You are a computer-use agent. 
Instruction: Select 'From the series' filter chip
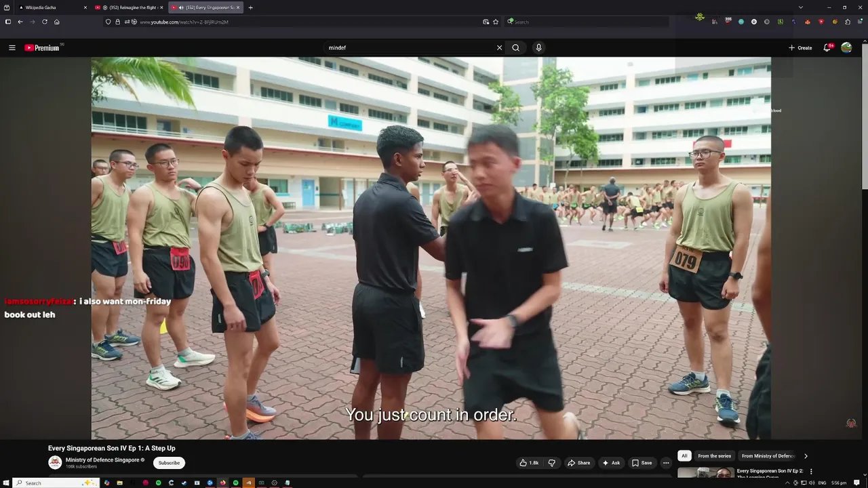pyautogui.click(x=714, y=456)
